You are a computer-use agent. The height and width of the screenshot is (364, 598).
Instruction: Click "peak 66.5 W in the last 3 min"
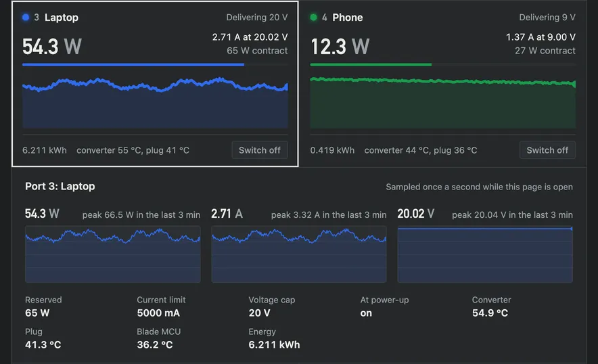[x=141, y=214]
